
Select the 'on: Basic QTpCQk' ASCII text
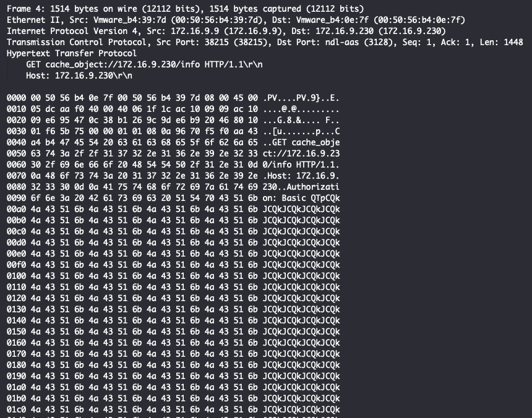tap(301, 198)
